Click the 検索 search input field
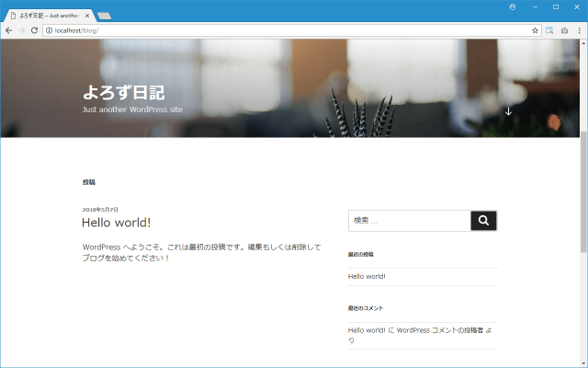 (410, 221)
